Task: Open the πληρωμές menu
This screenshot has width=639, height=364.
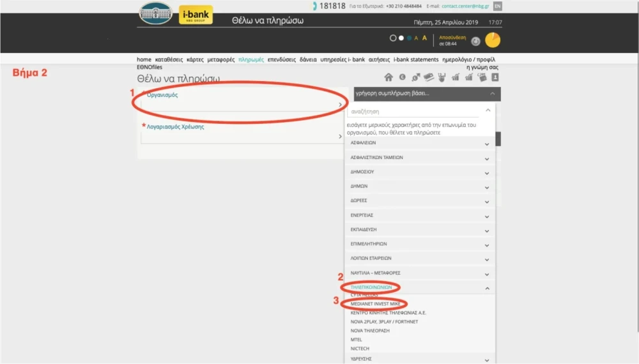Action: [x=251, y=59]
